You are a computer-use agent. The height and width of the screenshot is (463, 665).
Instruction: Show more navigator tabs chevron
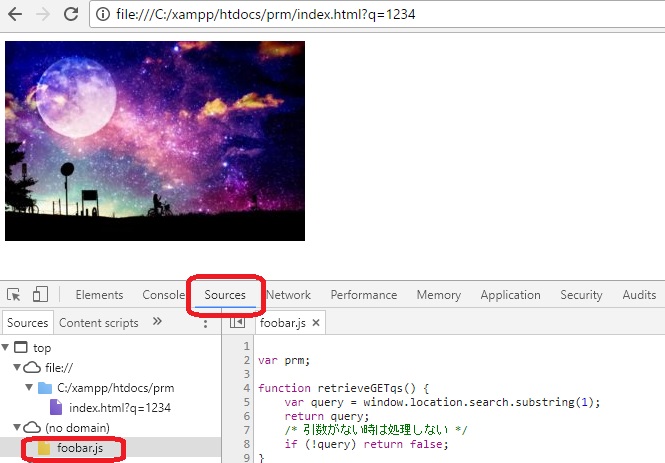click(x=157, y=321)
